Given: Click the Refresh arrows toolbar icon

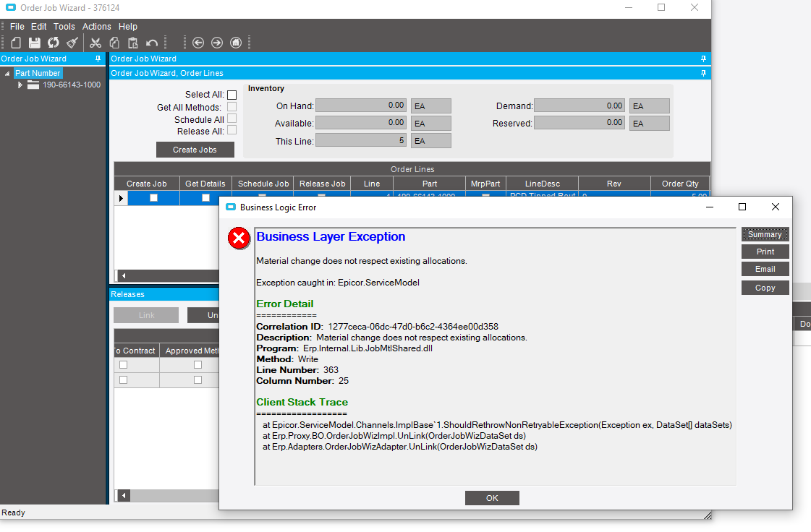Looking at the screenshot, I should click(x=54, y=43).
